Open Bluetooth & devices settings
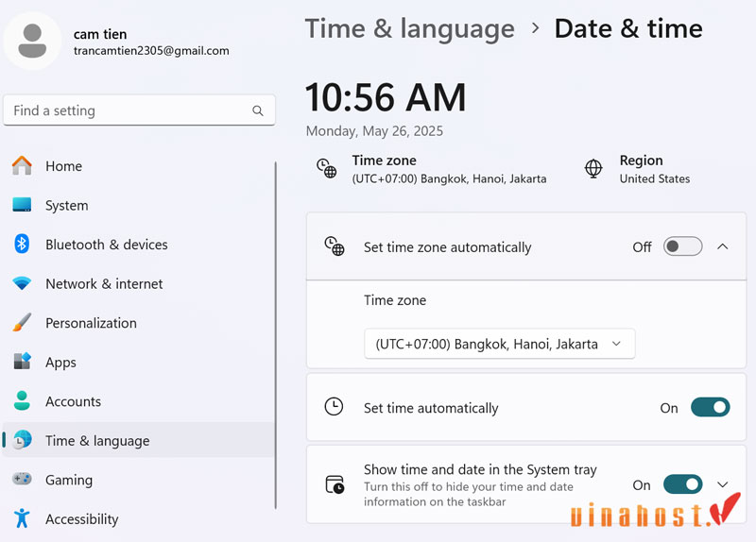 (x=139, y=245)
